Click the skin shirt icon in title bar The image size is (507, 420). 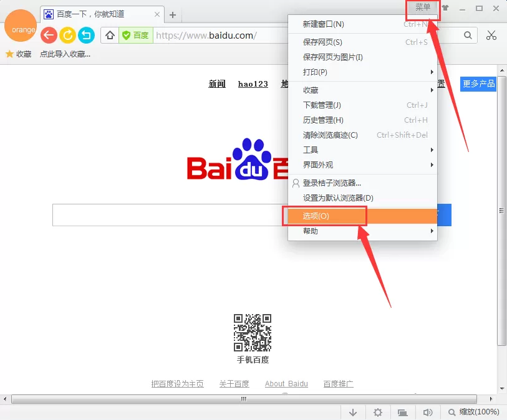tap(445, 7)
